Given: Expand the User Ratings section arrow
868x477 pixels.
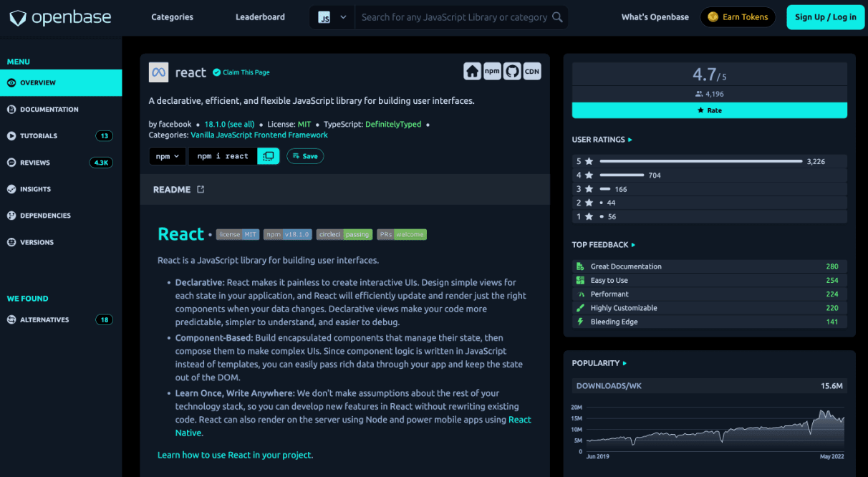Looking at the screenshot, I should coord(630,140).
